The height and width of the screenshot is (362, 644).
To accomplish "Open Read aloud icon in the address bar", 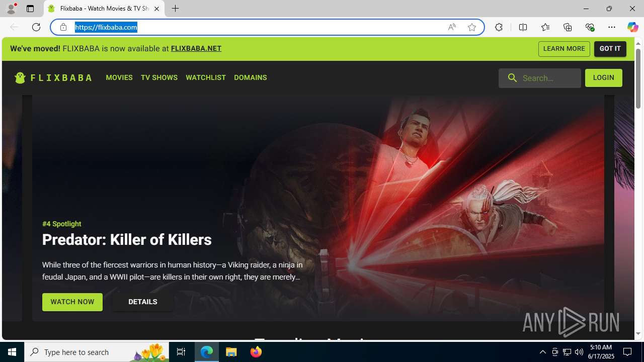I will tap(452, 27).
